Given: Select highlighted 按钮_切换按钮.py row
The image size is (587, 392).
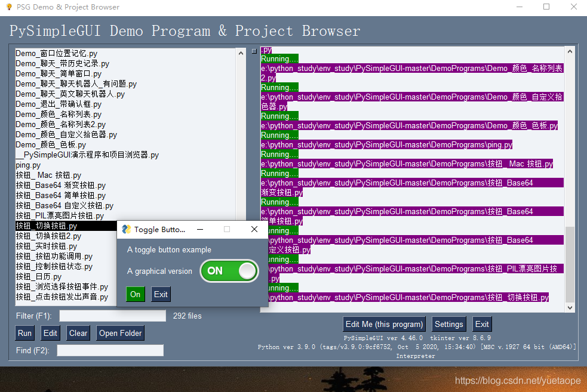Looking at the screenshot, I should (66, 226).
